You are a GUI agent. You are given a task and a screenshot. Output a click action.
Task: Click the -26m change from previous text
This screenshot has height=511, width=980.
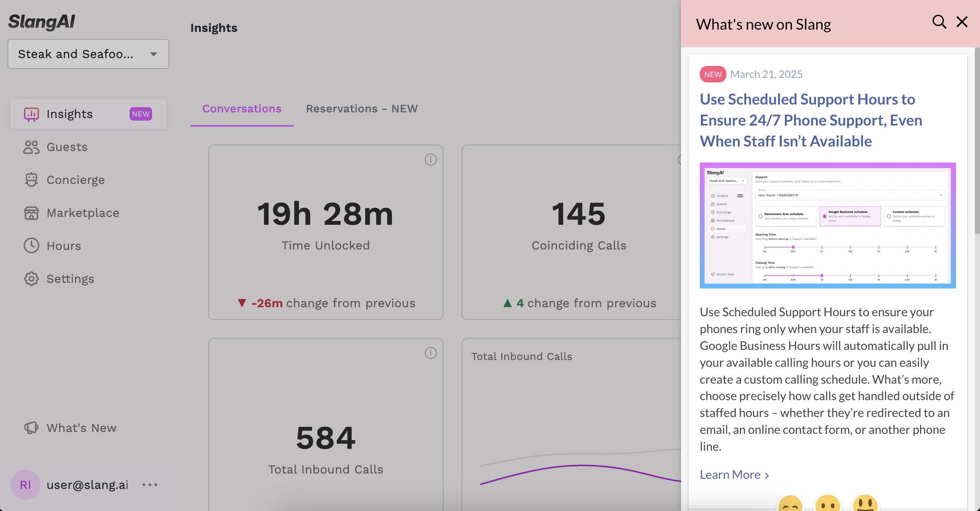coord(326,303)
